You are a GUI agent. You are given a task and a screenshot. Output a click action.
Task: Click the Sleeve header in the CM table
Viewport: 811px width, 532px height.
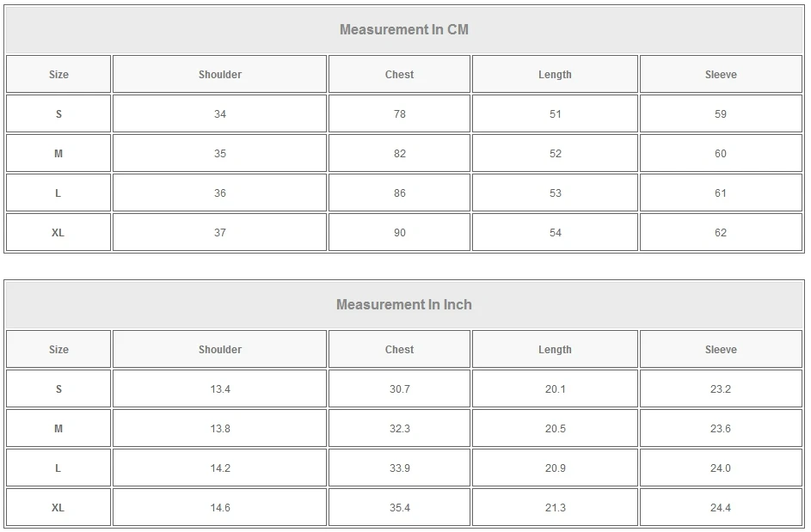point(721,75)
